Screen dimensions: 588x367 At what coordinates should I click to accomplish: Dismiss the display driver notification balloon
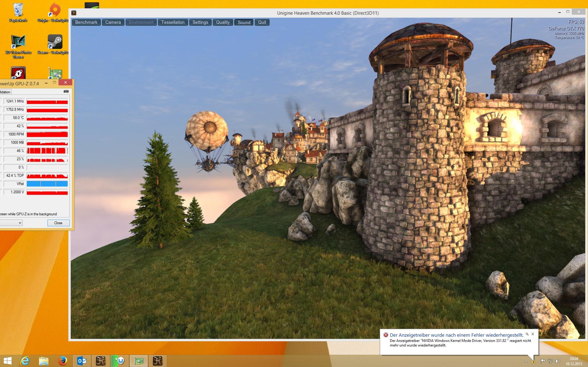pyautogui.click(x=533, y=334)
